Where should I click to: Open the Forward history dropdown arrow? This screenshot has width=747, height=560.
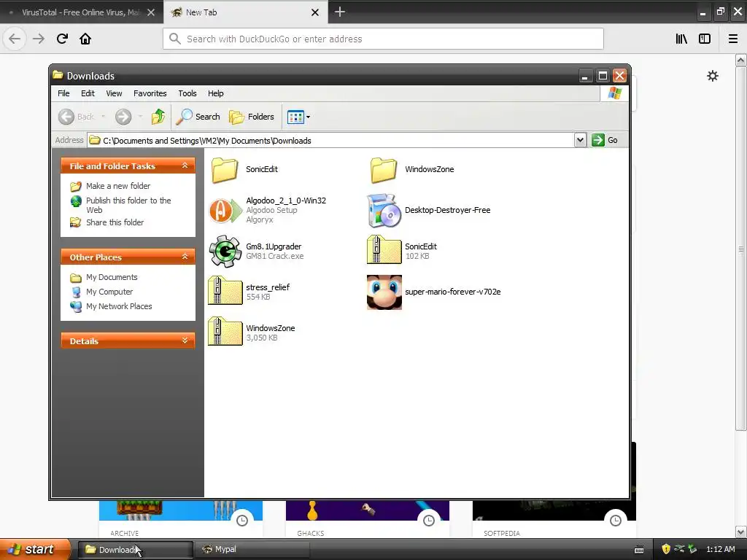pos(140,117)
